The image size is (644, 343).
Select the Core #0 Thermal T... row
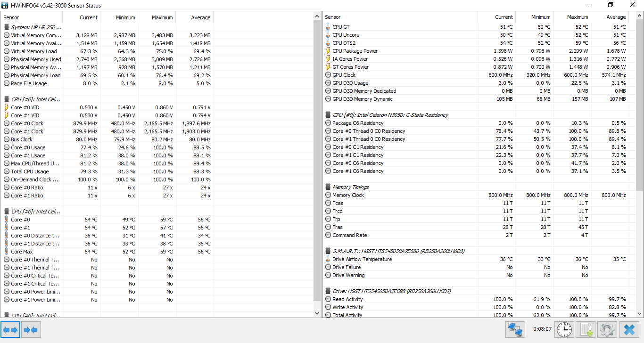point(107,260)
